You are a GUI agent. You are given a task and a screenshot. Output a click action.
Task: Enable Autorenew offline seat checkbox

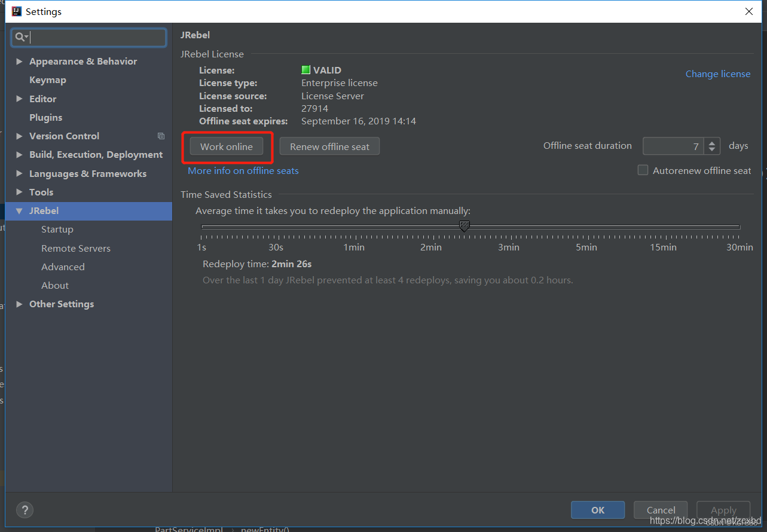click(x=643, y=170)
